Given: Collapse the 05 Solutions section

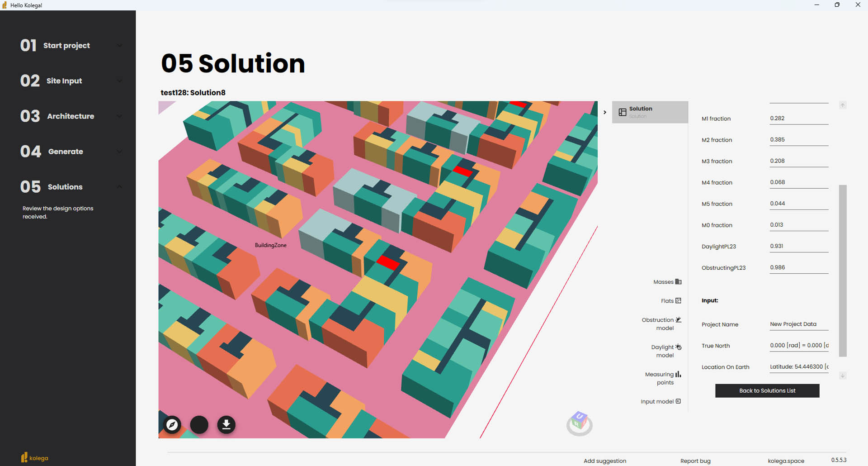Looking at the screenshot, I should click(119, 187).
